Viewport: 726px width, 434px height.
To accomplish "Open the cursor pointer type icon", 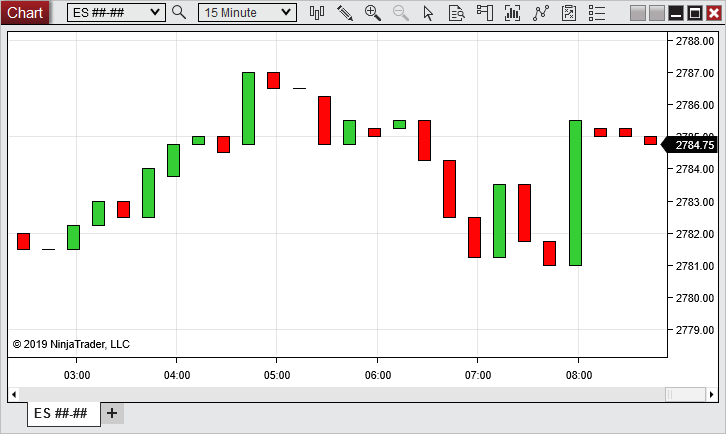I will (x=429, y=12).
